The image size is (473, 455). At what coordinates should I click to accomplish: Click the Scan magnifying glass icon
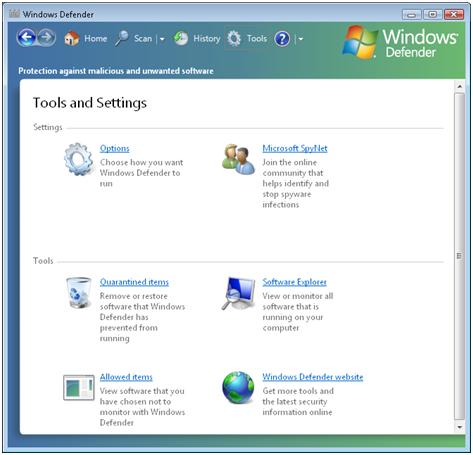tap(122, 39)
